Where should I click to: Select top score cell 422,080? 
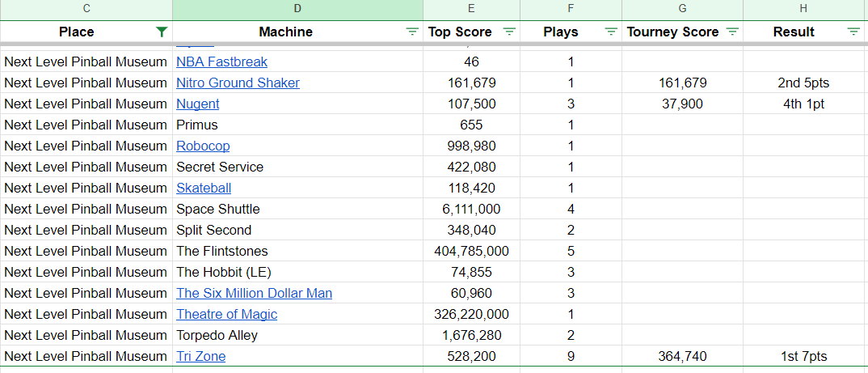[x=472, y=167]
